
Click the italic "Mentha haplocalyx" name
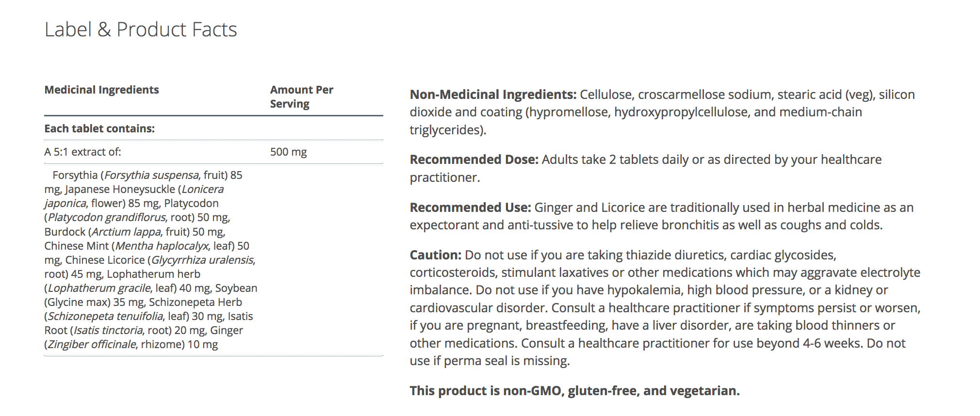tap(162, 246)
